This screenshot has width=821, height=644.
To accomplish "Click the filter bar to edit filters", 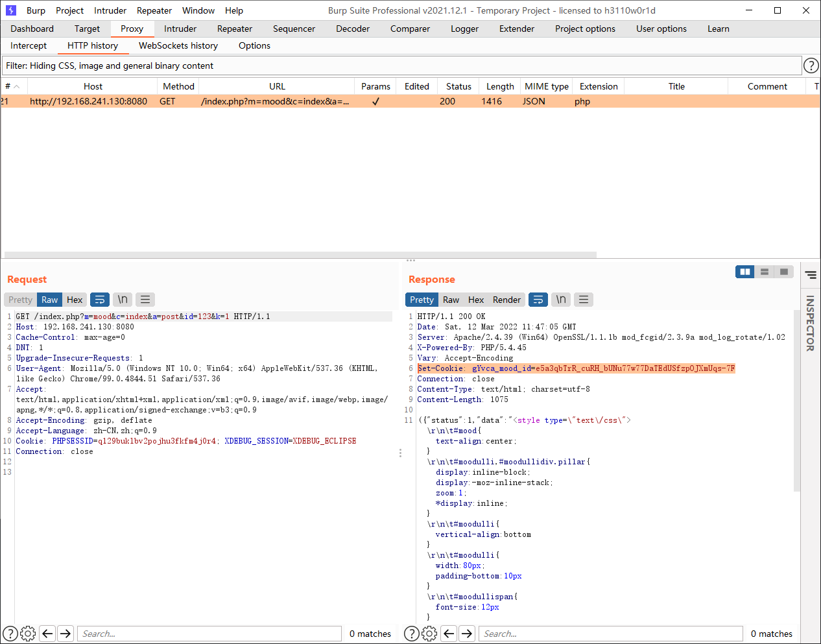I will click(x=402, y=66).
